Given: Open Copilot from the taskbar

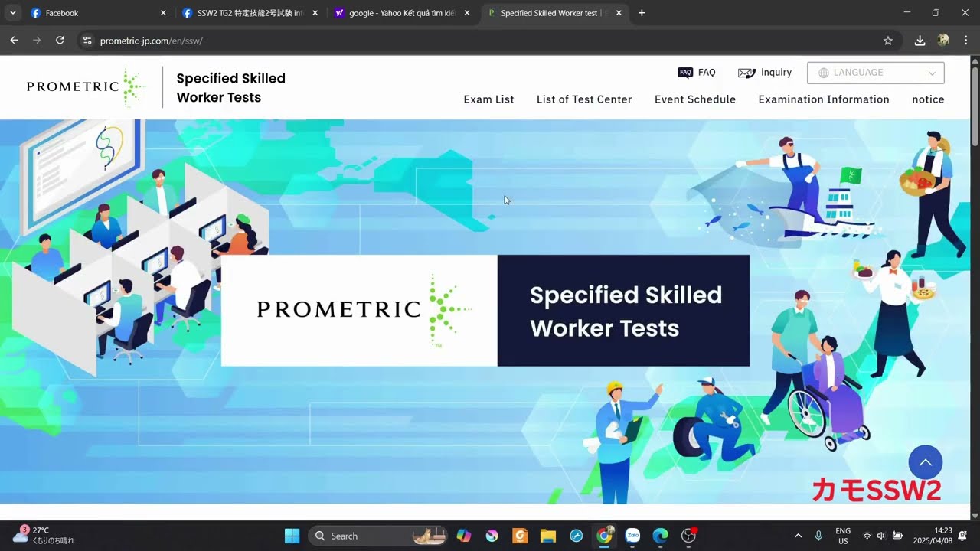Looking at the screenshot, I should [464, 536].
